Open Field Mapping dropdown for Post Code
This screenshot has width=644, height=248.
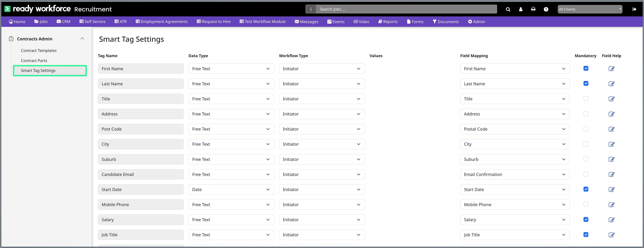[515, 129]
